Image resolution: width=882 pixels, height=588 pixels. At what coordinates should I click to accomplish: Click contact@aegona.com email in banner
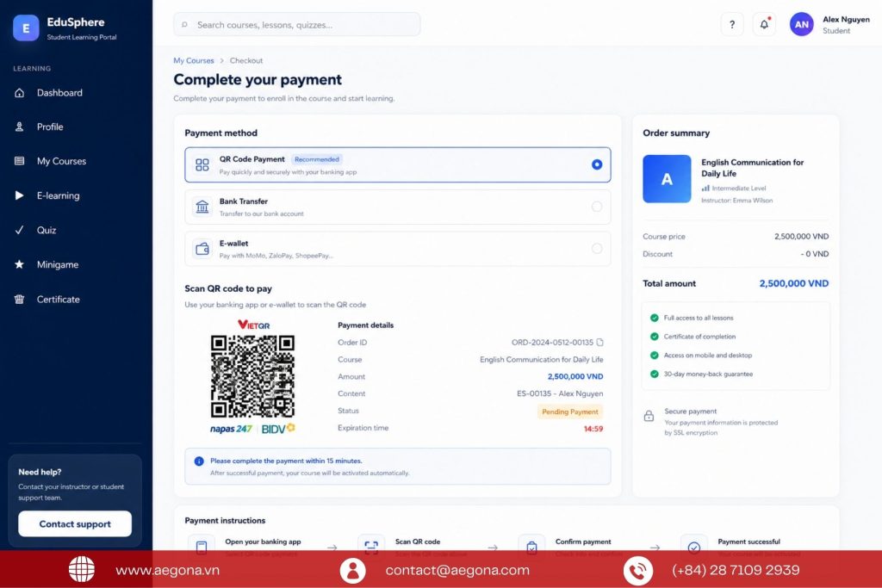457,570
